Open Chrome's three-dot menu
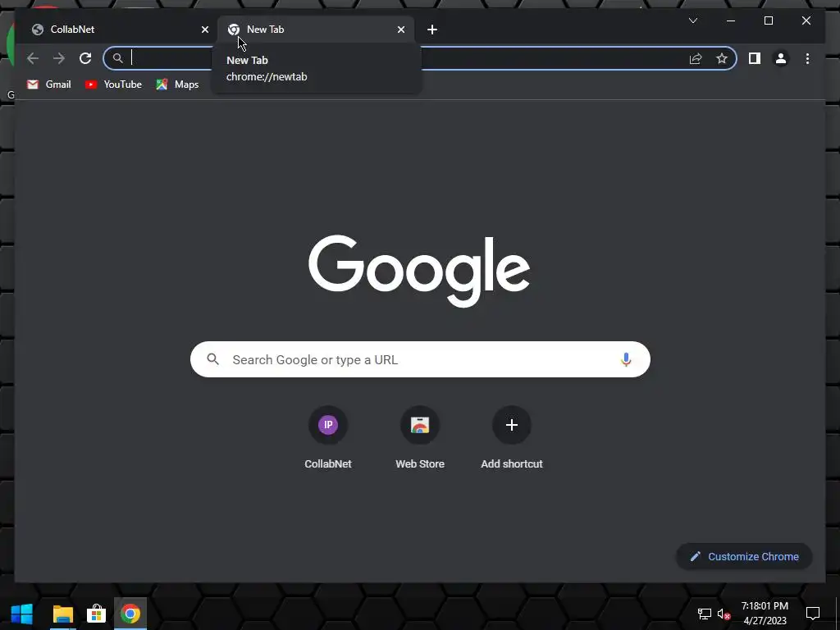 pos(807,58)
